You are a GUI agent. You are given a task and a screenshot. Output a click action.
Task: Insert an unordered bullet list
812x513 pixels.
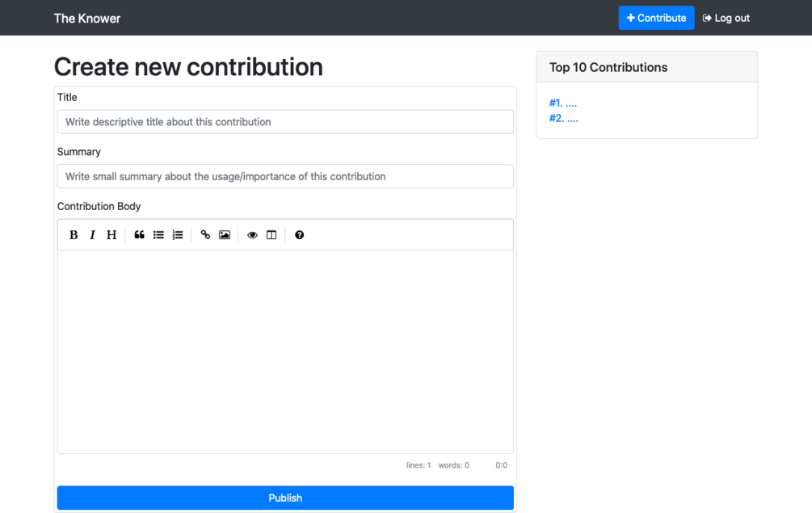tap(158, 235)
